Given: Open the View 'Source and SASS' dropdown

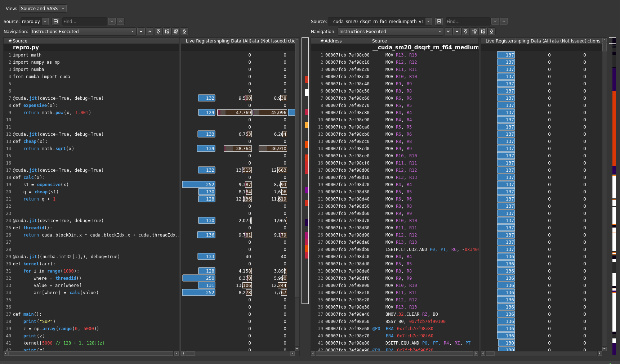Looking at the screenshot, I should click(x=43, y=8).
